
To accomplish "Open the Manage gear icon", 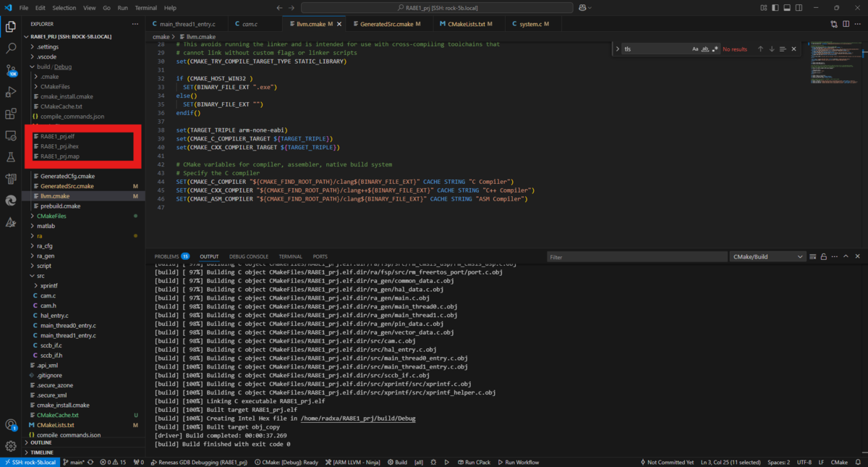I will coord(11,446).
